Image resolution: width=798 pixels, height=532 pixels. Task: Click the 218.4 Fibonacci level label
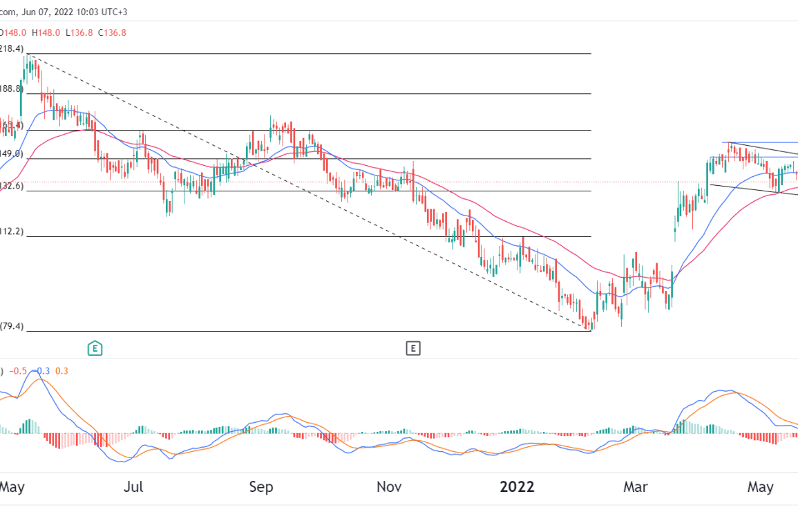(x=11, y=49)
